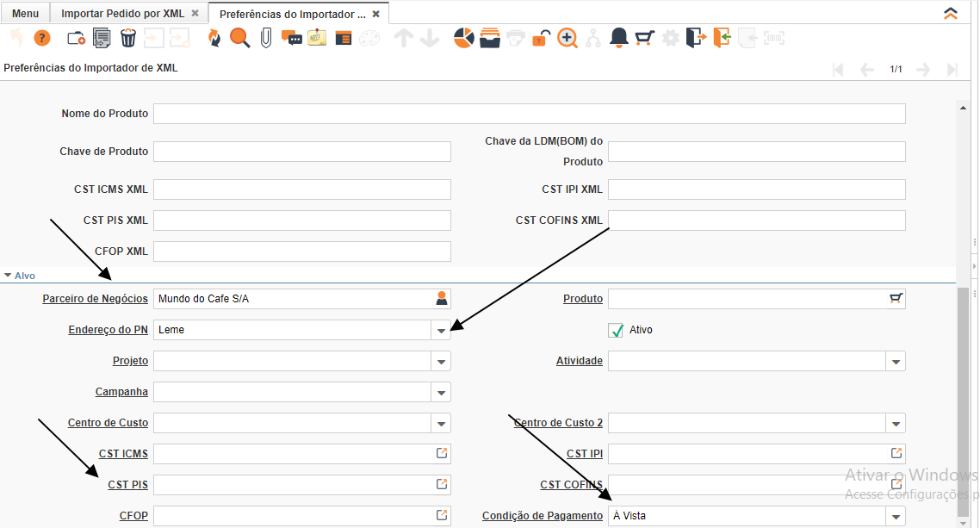Screen dimensions: 980x528
Task: Open the Chat speech bubbles icon
Action: pos(292,38)
